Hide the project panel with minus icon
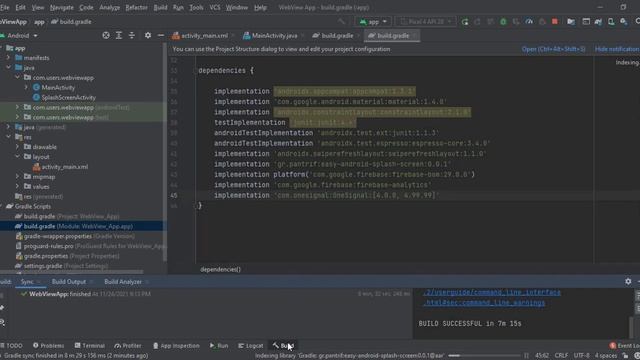 (x=160, y=36)
